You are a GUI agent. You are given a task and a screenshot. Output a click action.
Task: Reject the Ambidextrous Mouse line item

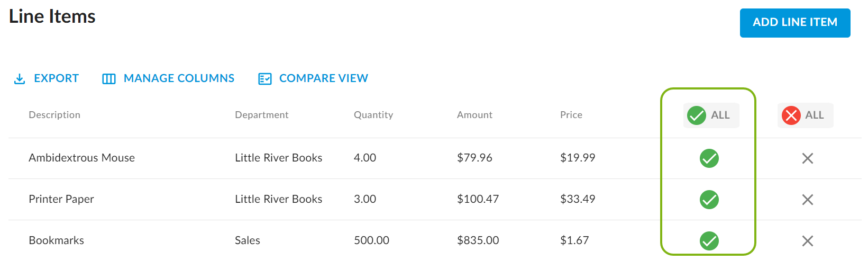click(807, 158)
